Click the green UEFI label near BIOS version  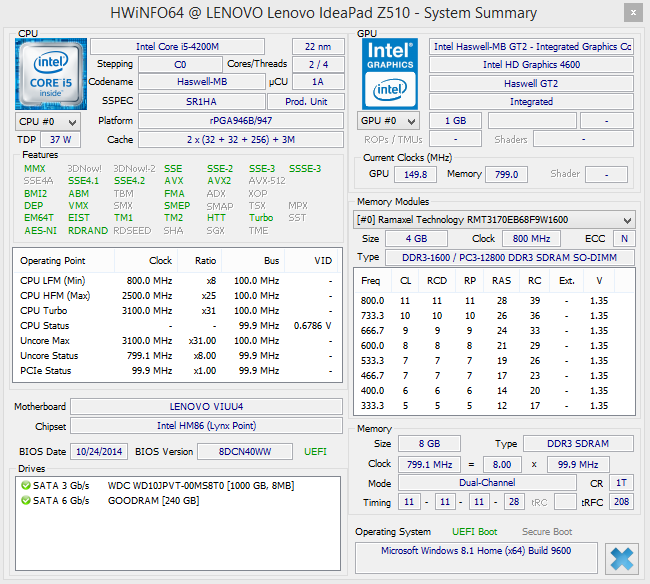tap(315, 451)
